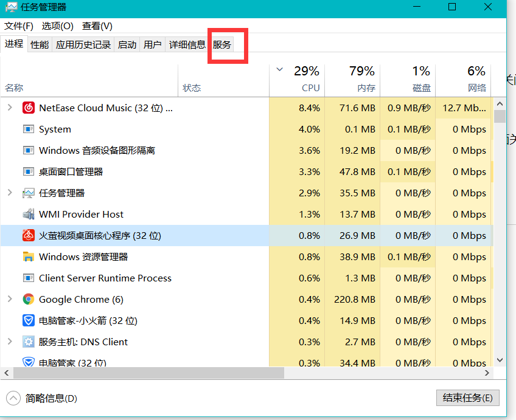Click the sort arrow above the CPU column
Viewport: 516px width, 420px height.
pos(280,69)
